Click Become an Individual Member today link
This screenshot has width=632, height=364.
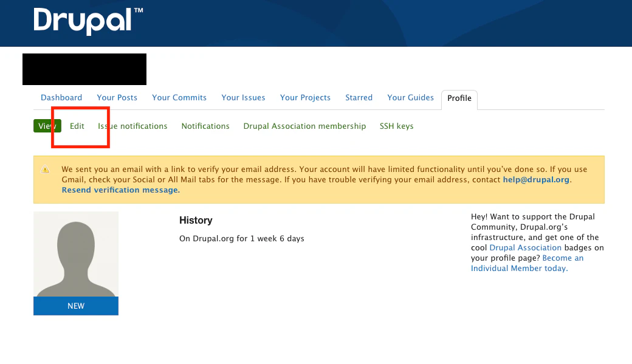coord(527,263)
